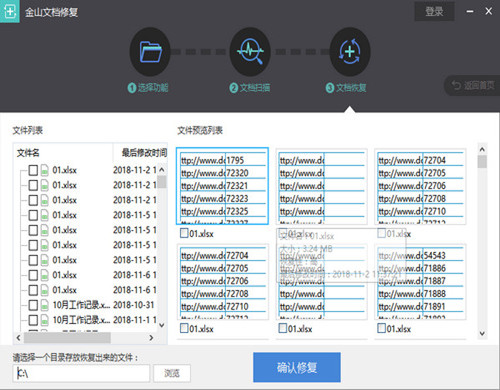Select the step label ③文档恢复

(346, 88)
